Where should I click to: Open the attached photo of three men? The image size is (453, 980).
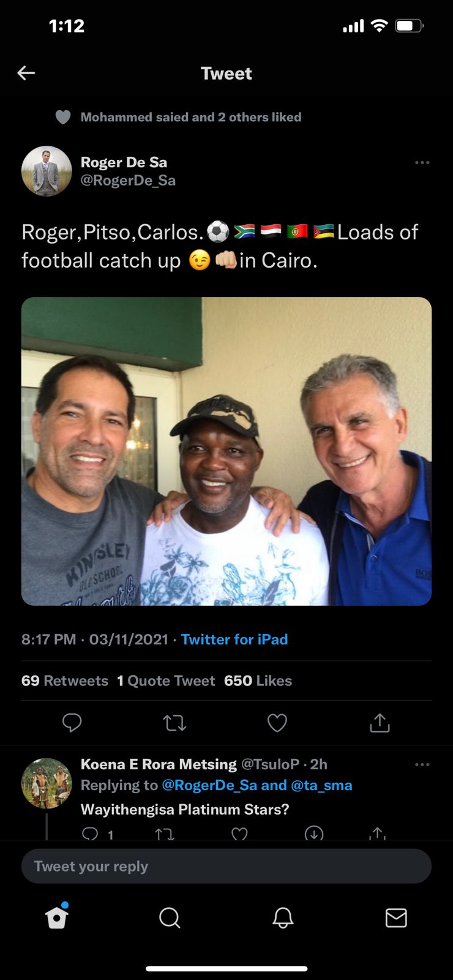226,451
